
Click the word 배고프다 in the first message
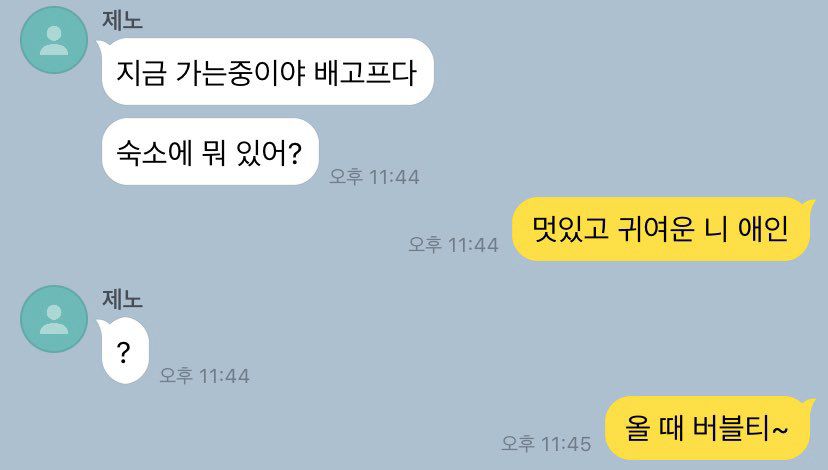coord(366,72)
